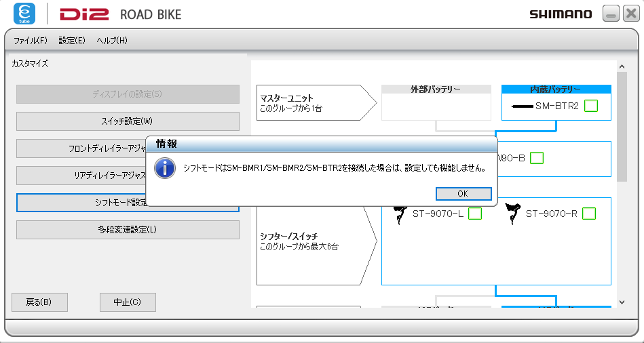This screenshot has height=343, width=644.
Task: Click the 外部バッテリー panel header
Action: (x=436, y=89)
